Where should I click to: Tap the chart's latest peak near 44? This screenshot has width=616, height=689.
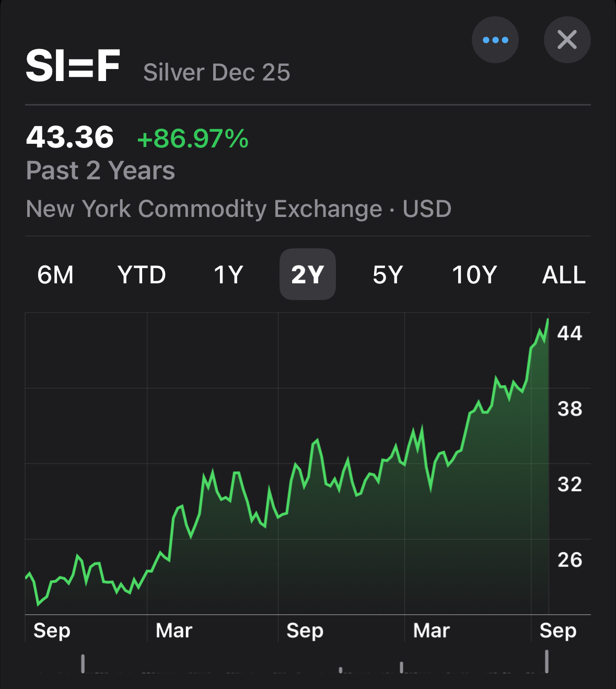(548, 319)
